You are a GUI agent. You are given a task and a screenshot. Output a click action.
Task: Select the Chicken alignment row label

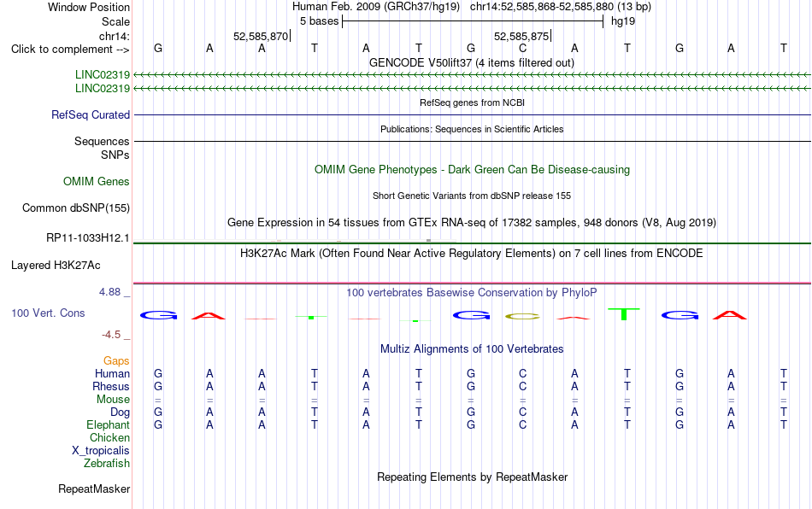click(109, 437)
